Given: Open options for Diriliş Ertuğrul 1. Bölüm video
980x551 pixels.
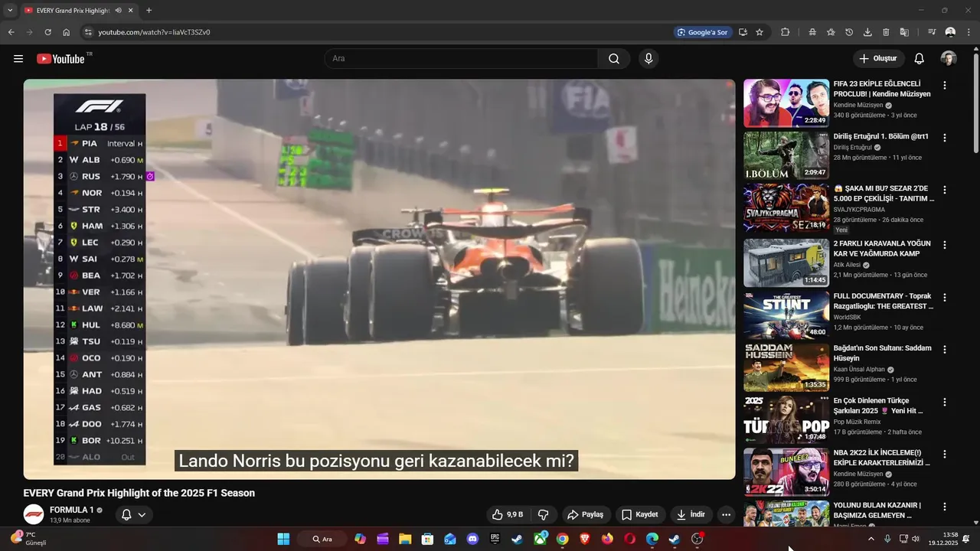Looking at the screenshot, I should (x=945, y=138).
